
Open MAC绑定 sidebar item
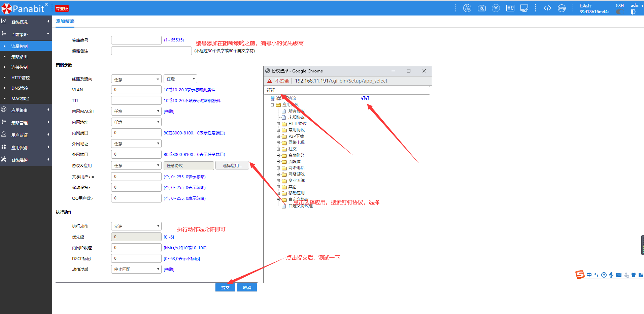(x=26, y=98)
